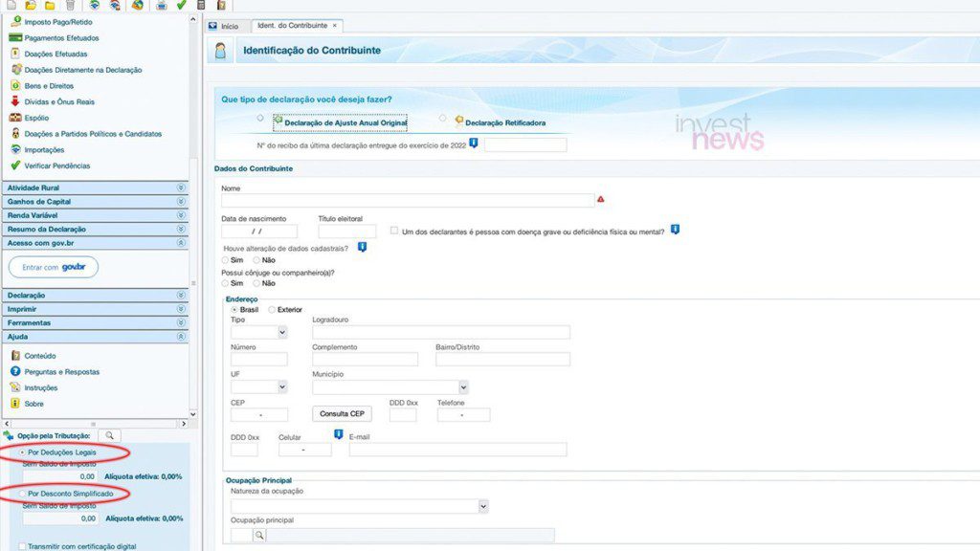This screenshot has width=980, height=551.
Task: Click info icon after doença grave question
Action: click(x=675, y=230)
